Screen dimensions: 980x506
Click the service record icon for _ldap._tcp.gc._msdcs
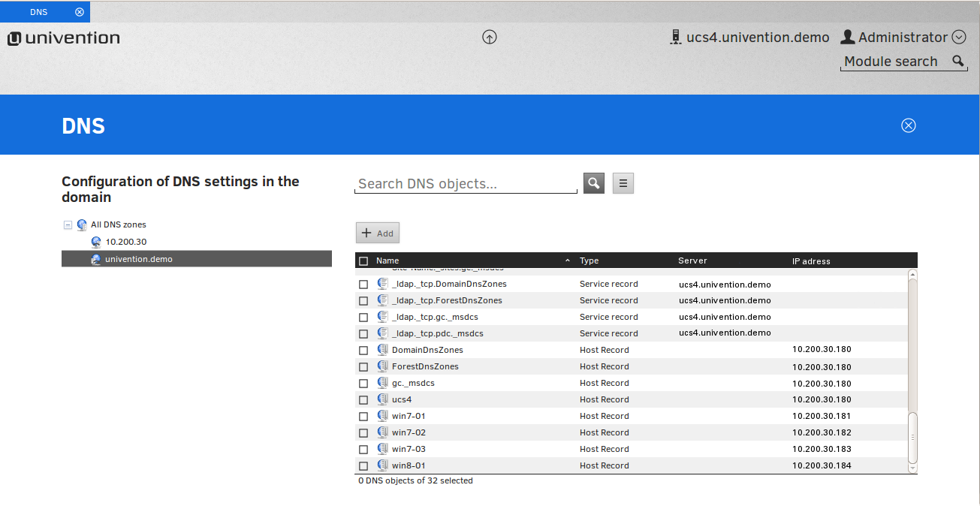point(382,317)
